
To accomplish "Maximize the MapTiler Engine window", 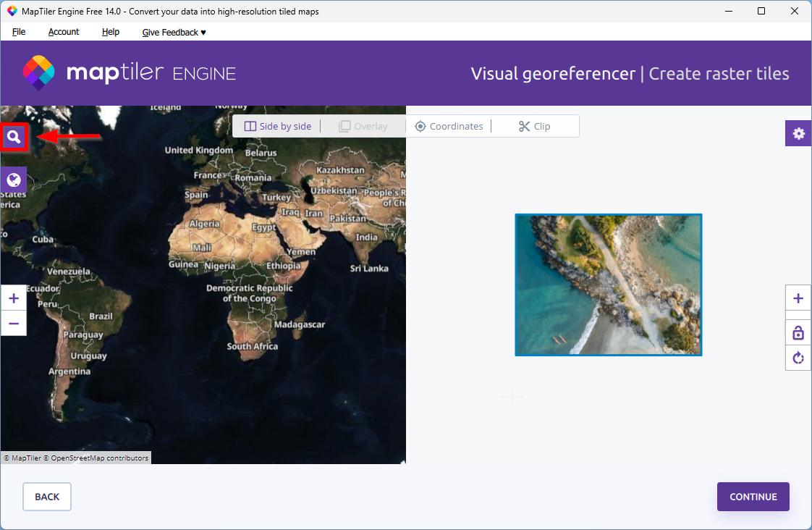I will [761, 11].
